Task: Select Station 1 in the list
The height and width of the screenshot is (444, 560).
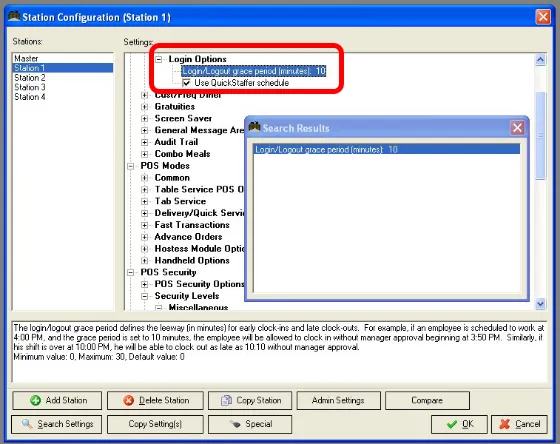Action: 62,68
